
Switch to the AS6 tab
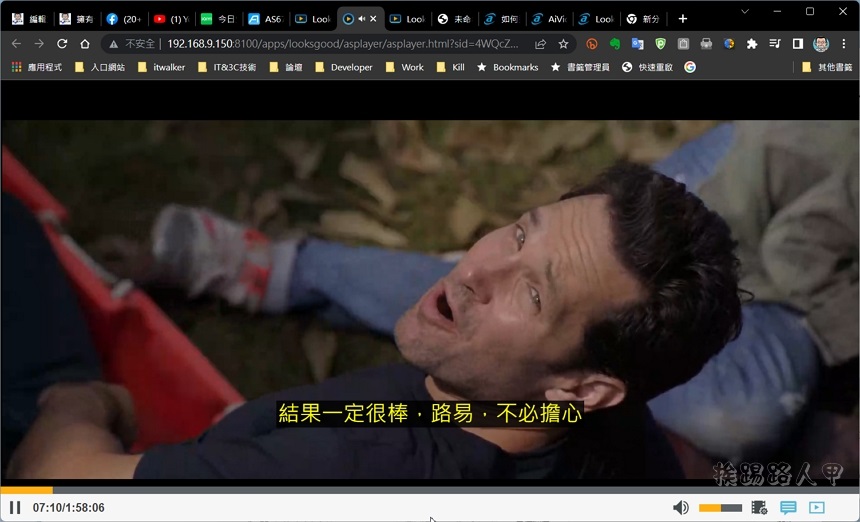266,19
